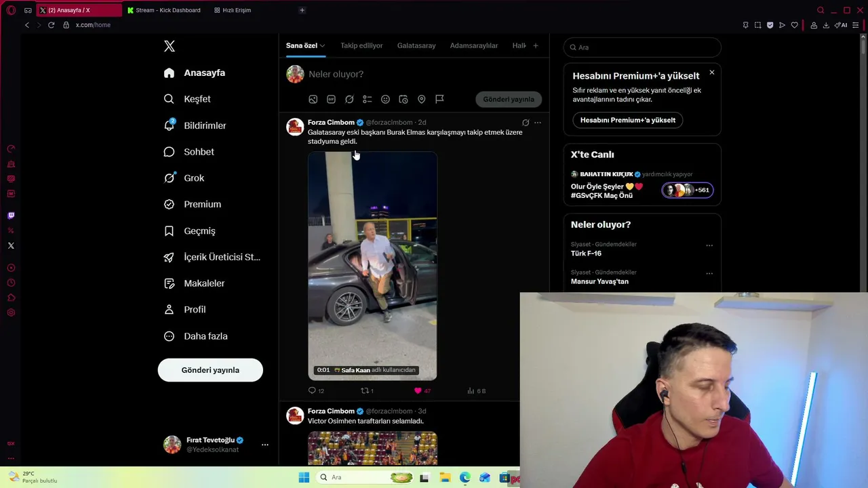
Task: Open a new browser tab
Action: pos(302,10)
